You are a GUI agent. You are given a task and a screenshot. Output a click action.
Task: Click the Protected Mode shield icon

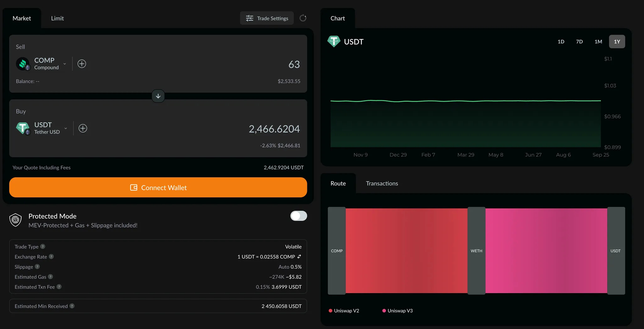click(15, 220)
